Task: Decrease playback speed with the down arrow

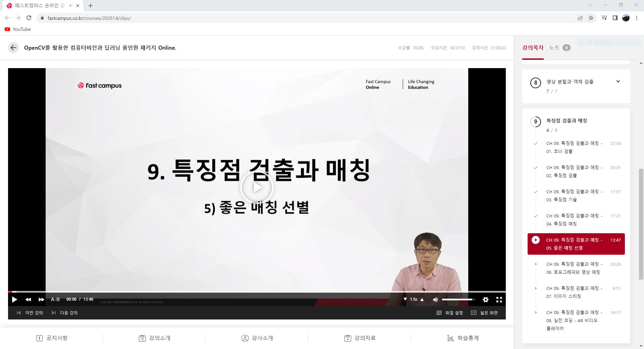Action: [405, 299]
